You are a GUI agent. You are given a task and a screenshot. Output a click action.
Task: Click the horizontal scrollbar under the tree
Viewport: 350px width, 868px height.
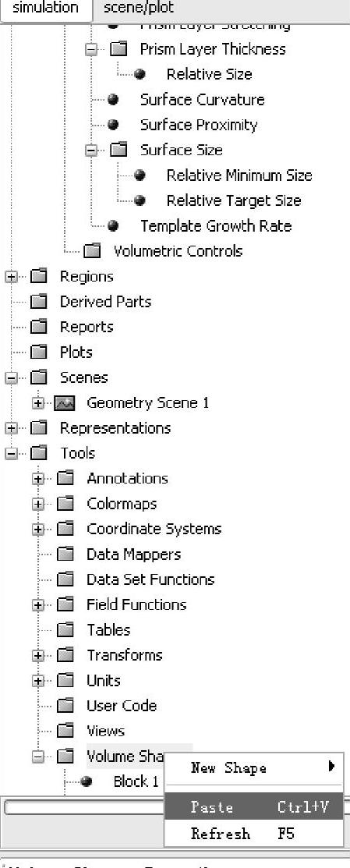pos(84,808)
